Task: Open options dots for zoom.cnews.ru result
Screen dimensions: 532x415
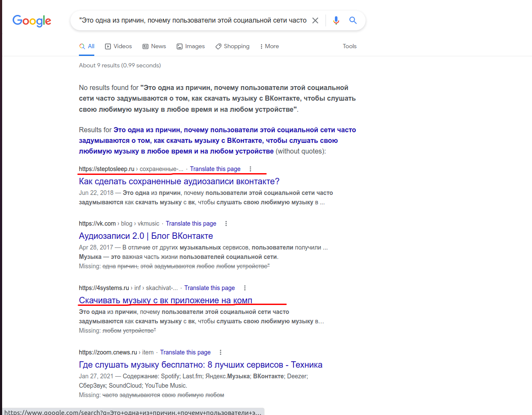Action: point(221,352)
